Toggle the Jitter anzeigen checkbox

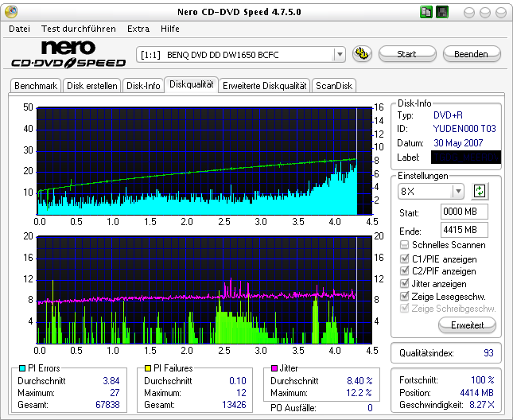click(404, 283)
